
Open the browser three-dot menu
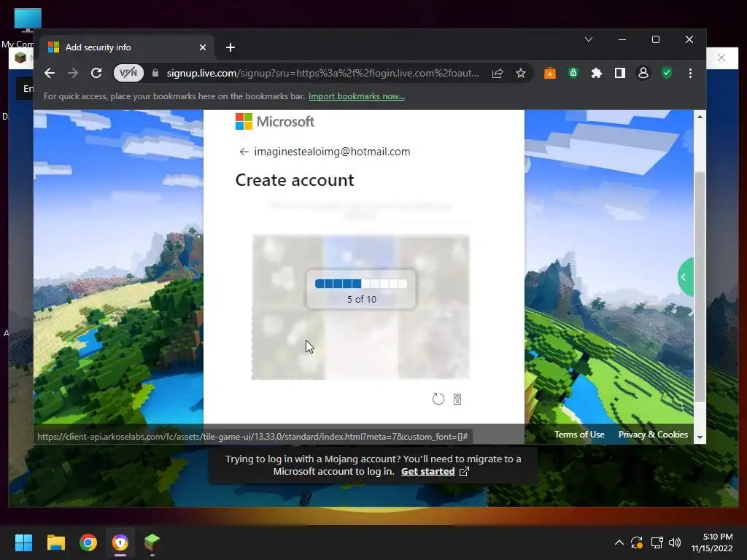(x=690, y=73)
